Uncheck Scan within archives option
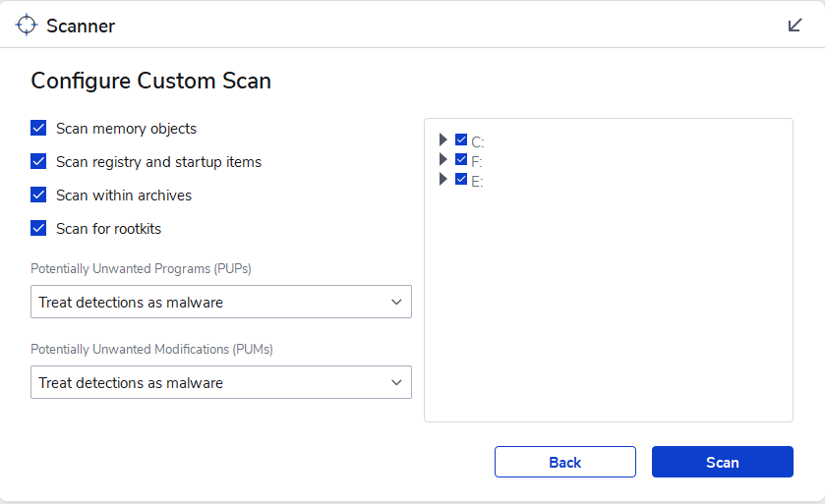 pos(39,196)
